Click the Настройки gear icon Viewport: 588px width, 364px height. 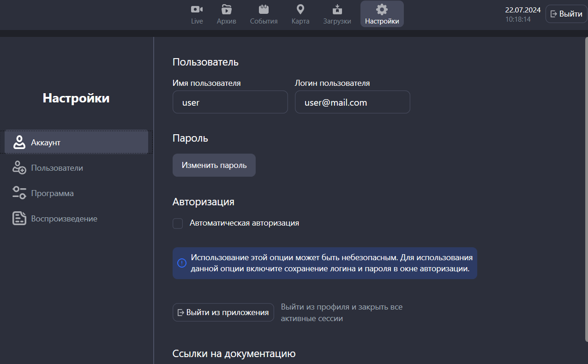[x=382, y=9]
